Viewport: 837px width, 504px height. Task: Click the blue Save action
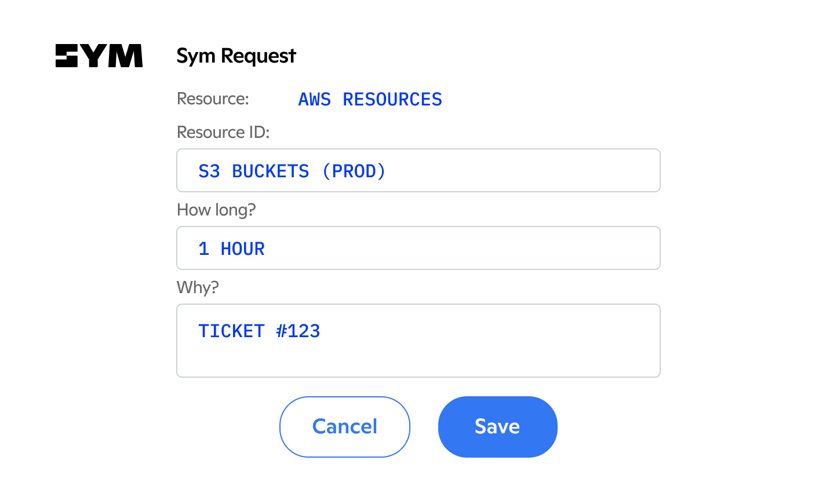tap(497, 426)
